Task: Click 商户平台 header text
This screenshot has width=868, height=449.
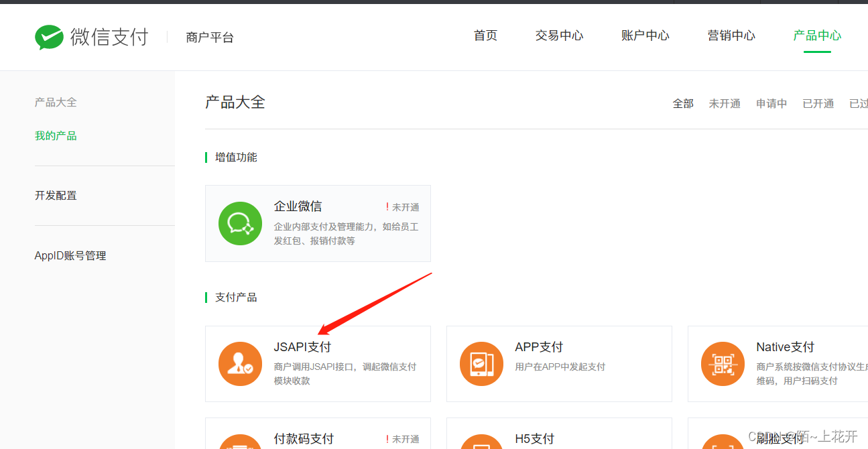Action: pos(210,38)
